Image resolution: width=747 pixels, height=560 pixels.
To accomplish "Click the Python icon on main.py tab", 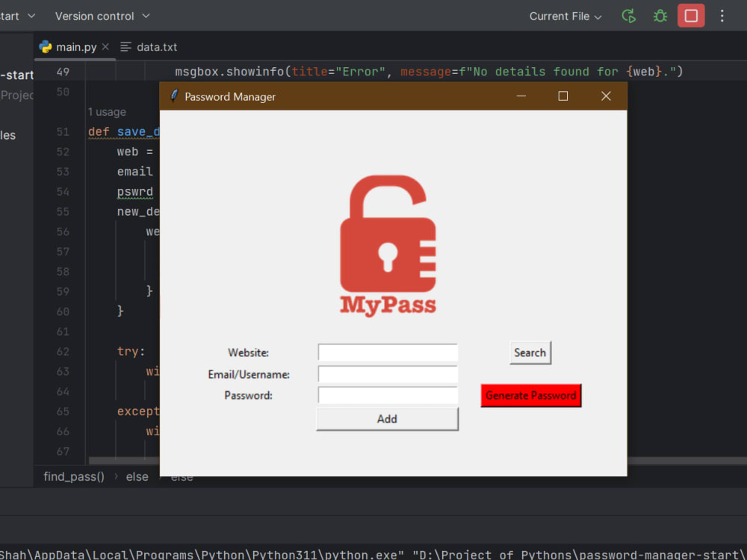I will coord(46,46).
